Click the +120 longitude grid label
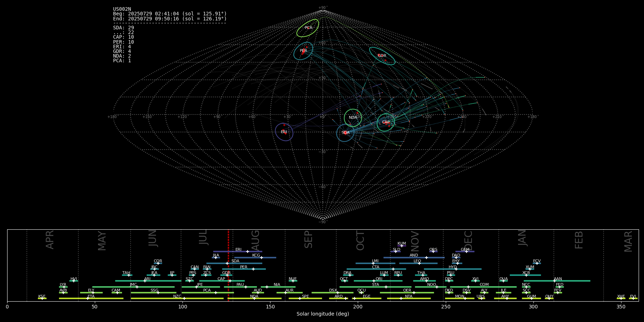 (x=182, y=117)
